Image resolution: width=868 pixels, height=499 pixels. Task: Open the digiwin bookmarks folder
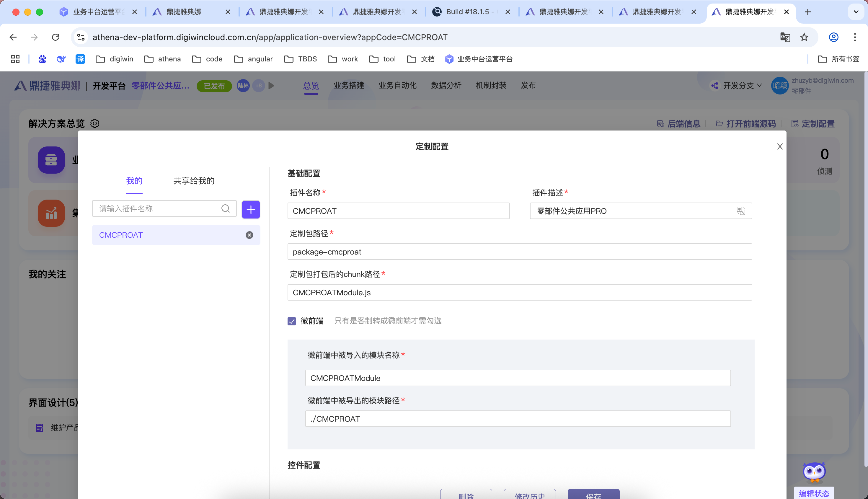115,59
